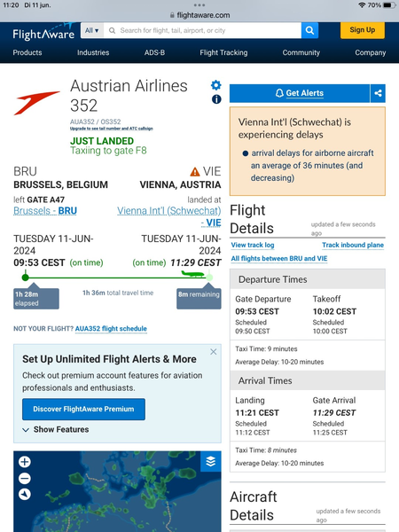Click the FlightAware logo
This screenshot has width=399, height=532.
(x=43, y=33)
